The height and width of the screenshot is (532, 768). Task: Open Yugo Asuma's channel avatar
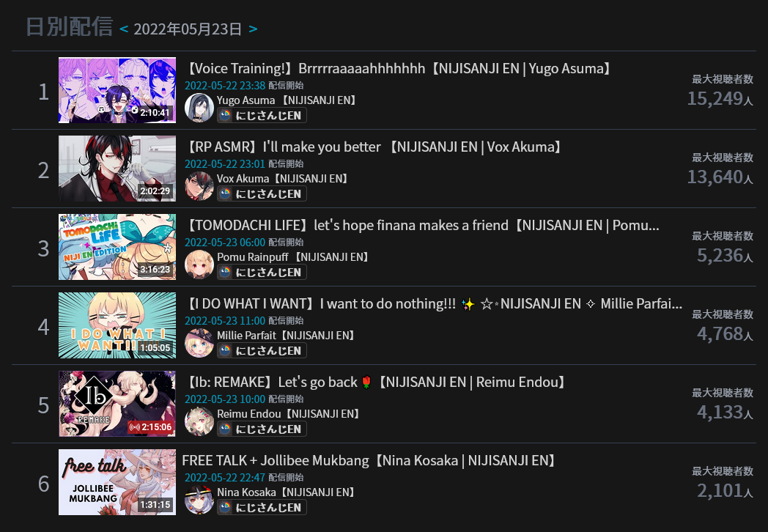coord(199,107)
